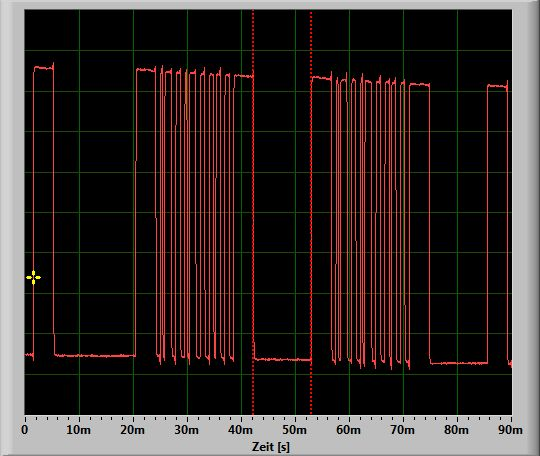The height and width of the screenshot is (456, 540).
Task: Click the 80m time axis label
Action: point(456,430)
